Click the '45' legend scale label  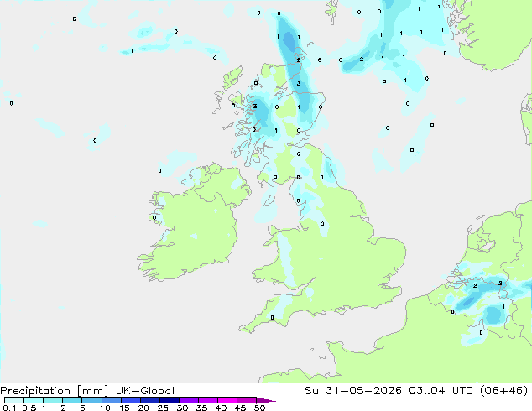(x=240, y=408)
